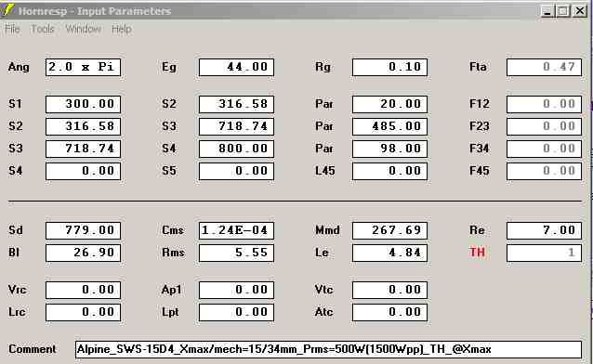
Task: Open the Help menu
Action: (x=122, y=29)
